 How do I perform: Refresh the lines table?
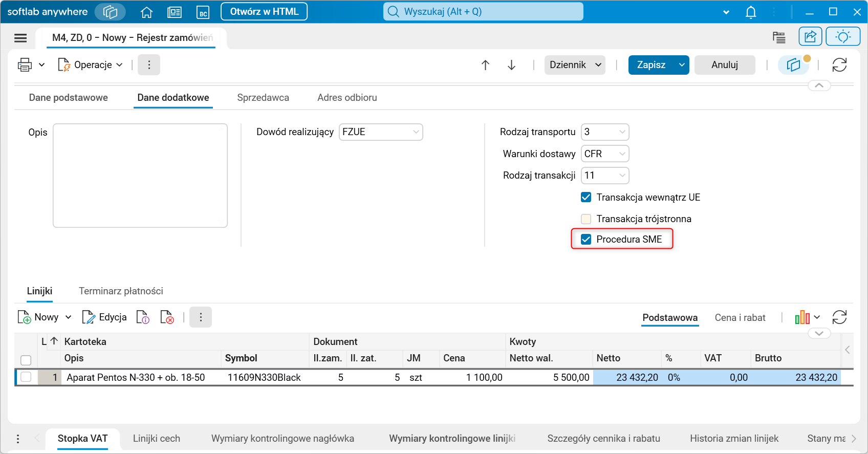point(839,317)
